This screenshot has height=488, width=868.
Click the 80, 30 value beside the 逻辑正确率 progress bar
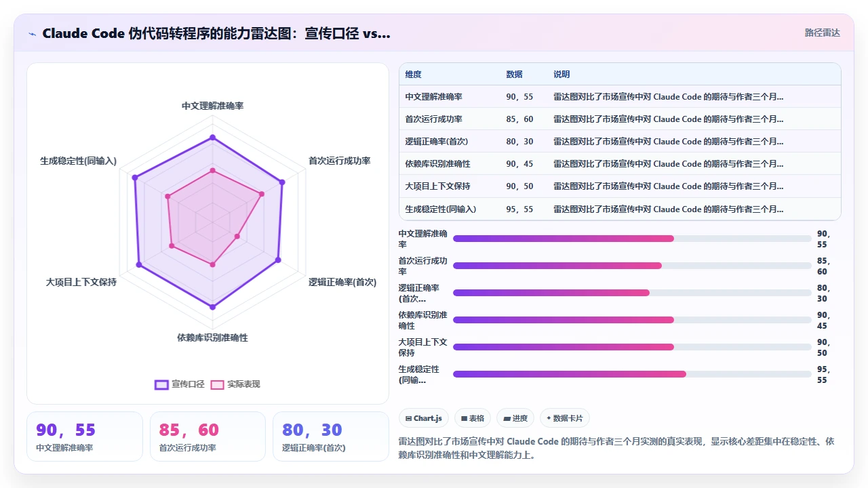click(823, 293)
